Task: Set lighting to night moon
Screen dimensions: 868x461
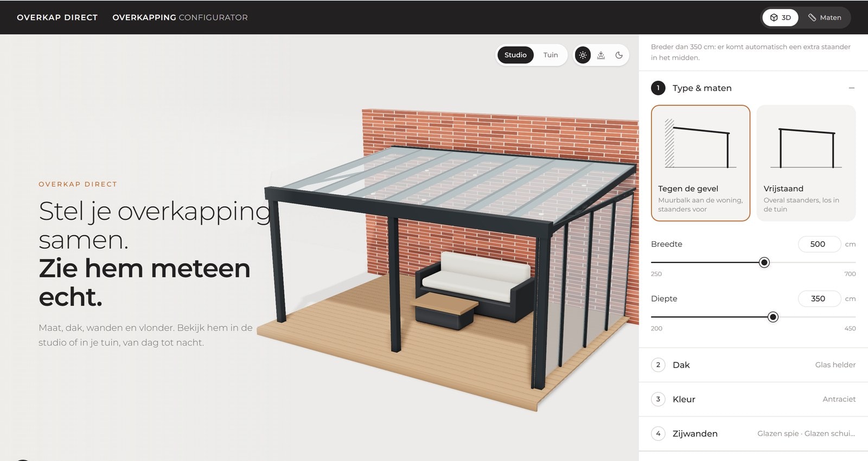Action: [x=619, y=55]
